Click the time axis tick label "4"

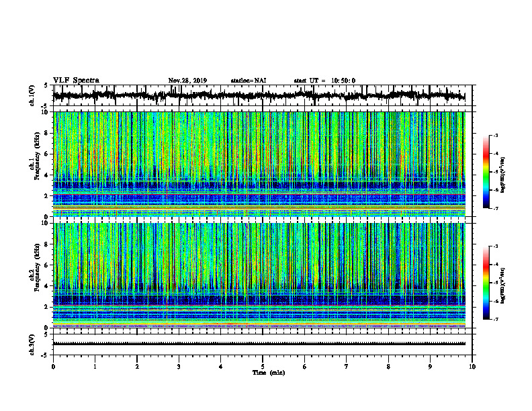point(221,367)
